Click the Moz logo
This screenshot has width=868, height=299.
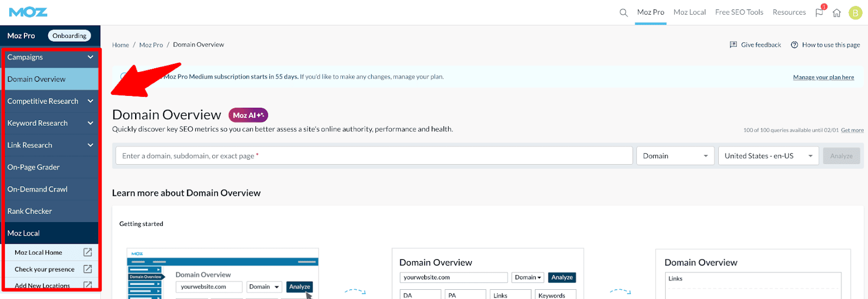(x=28, y=12)
